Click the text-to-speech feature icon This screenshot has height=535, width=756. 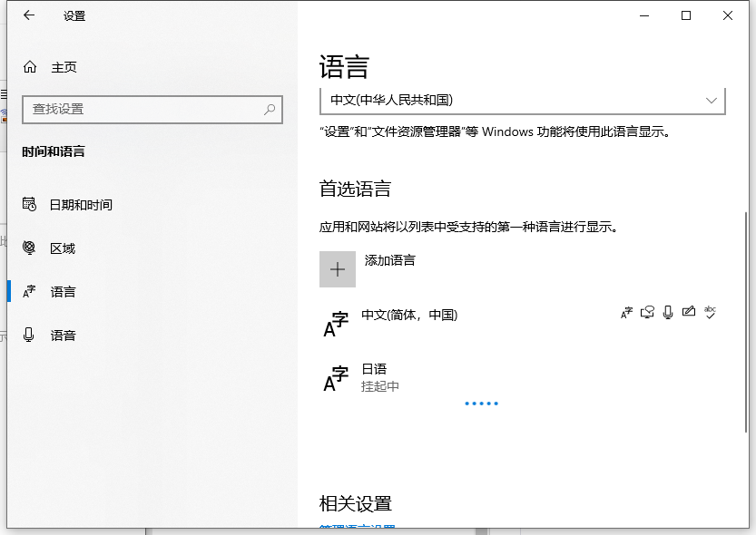647,313
